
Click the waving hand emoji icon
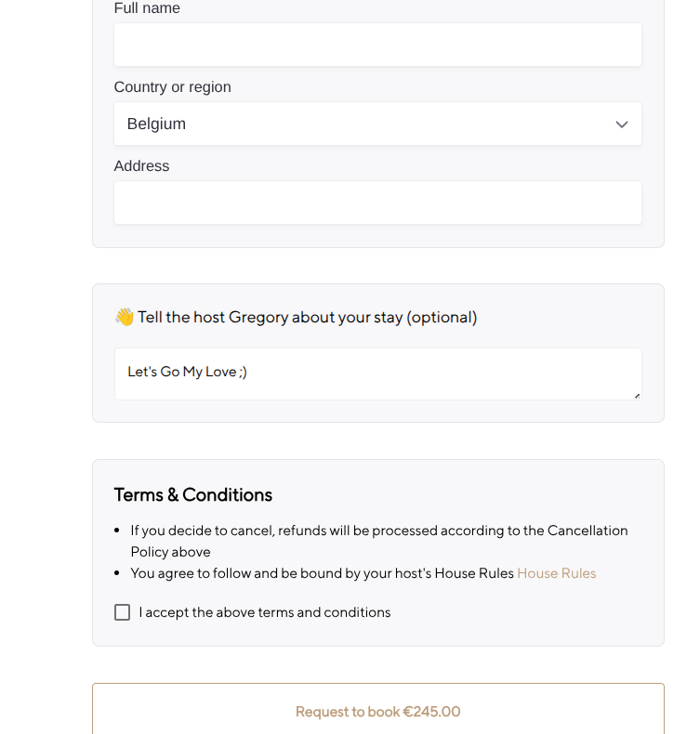pos(124,318)
